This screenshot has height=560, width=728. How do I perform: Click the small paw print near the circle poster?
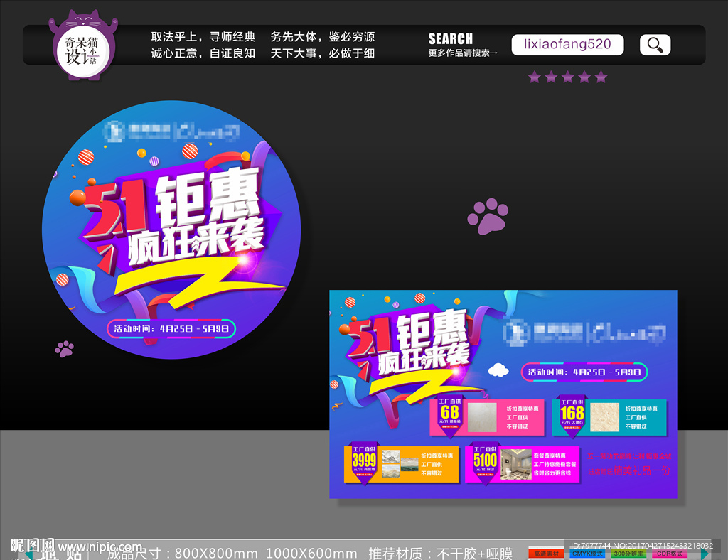(65, 348)
